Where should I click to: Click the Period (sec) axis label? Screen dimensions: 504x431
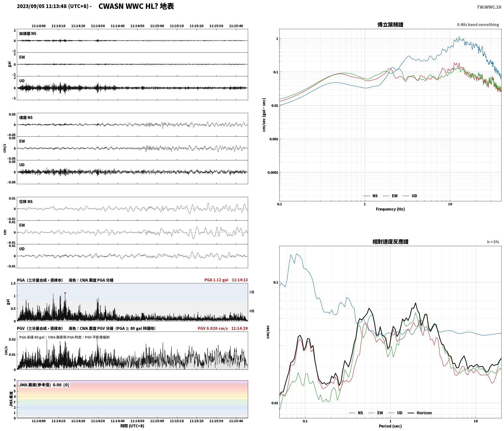pos(390,426)
